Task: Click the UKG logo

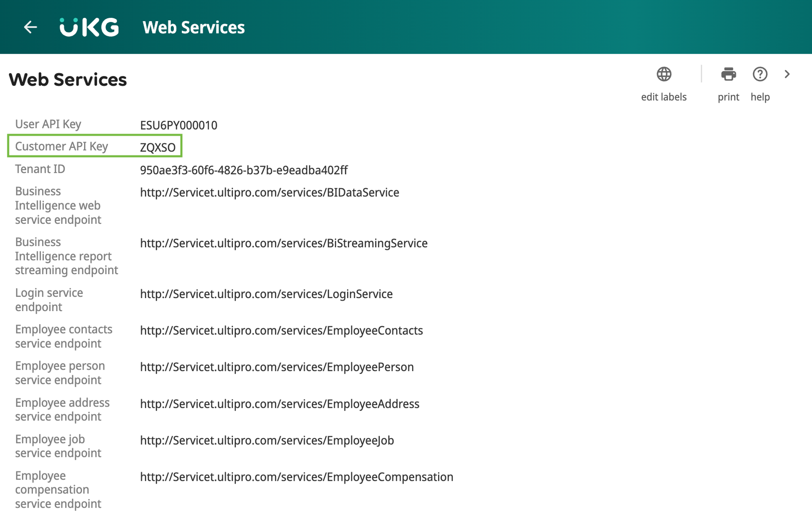Action: pos(89,27)
